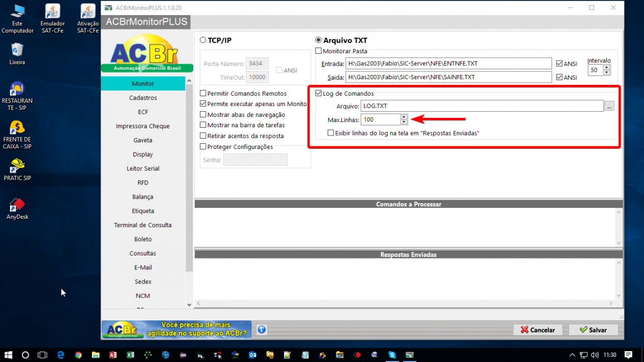Open the AnyDesk desktop shortcut

(17, 208)
